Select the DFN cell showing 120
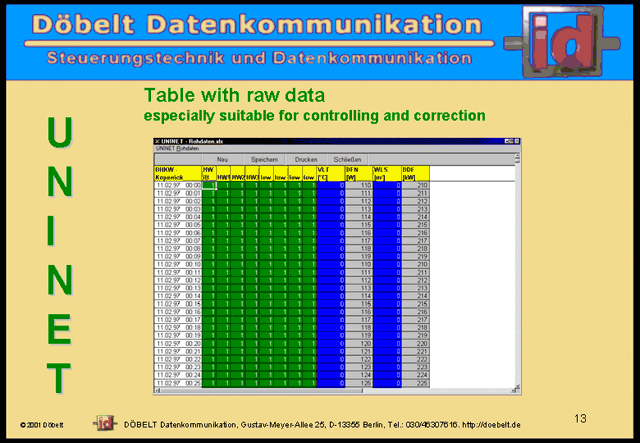The height and width of the screenshot is (443, 640). 359,344
